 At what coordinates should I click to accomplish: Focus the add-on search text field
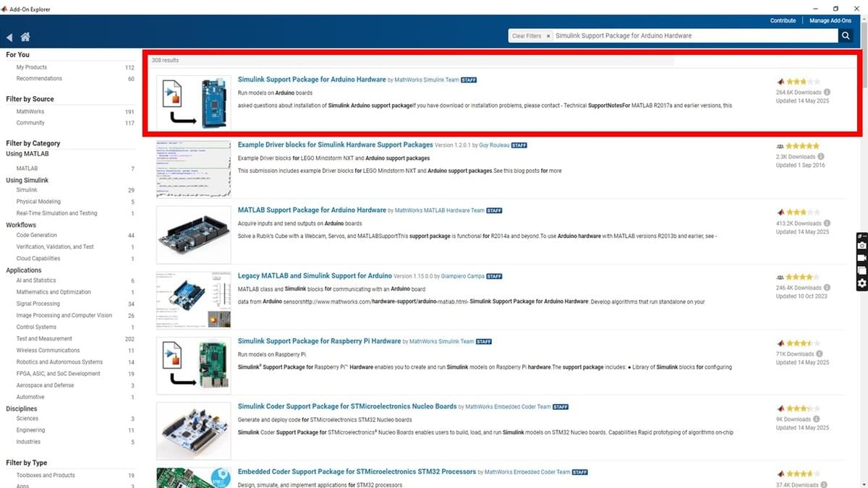point(694,36)
